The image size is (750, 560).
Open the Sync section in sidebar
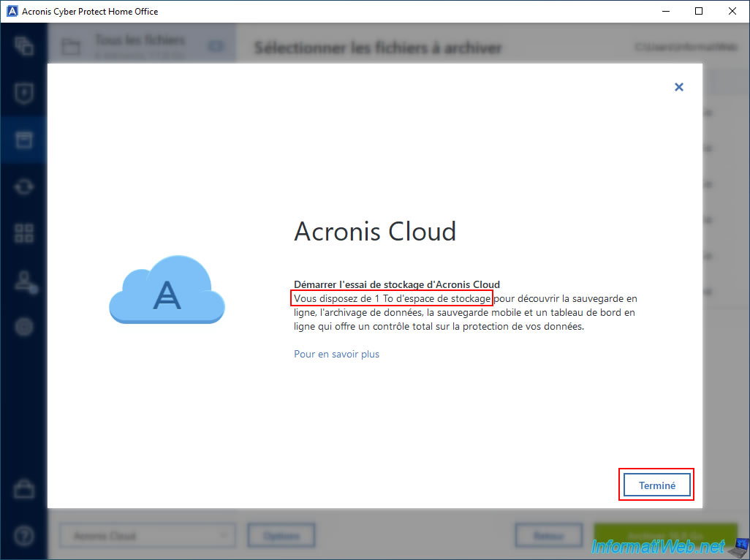click(23, 186)
